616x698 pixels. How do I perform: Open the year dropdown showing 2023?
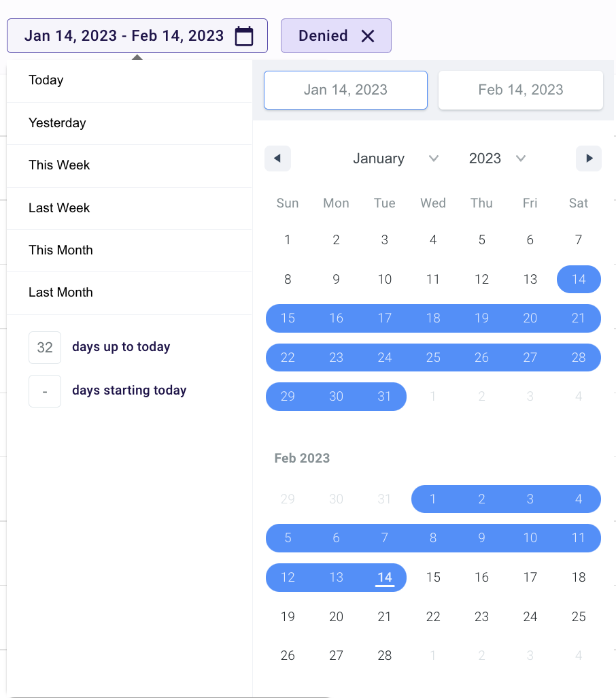[496, 158]
